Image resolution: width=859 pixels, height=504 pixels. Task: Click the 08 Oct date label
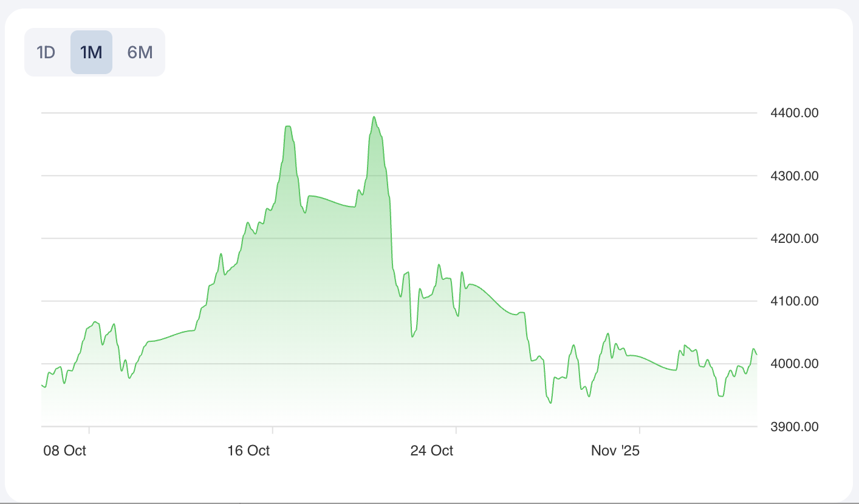tap(64, 451)
